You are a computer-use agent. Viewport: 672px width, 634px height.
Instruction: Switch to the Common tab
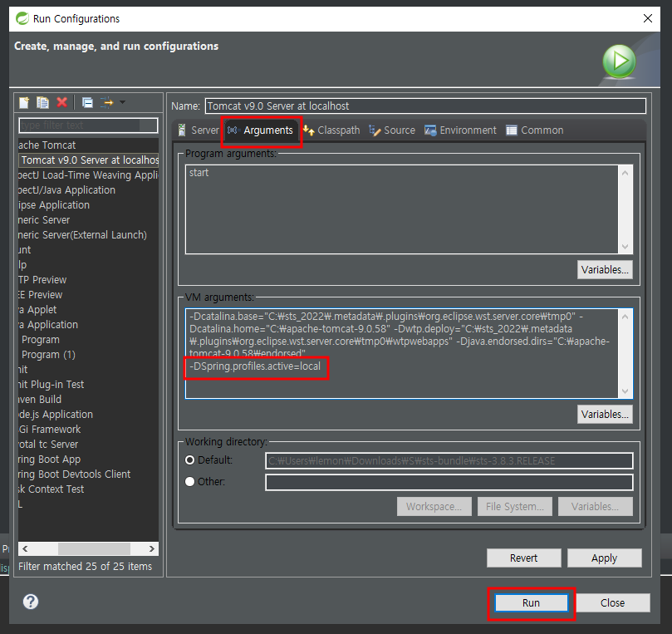point(534,130)
